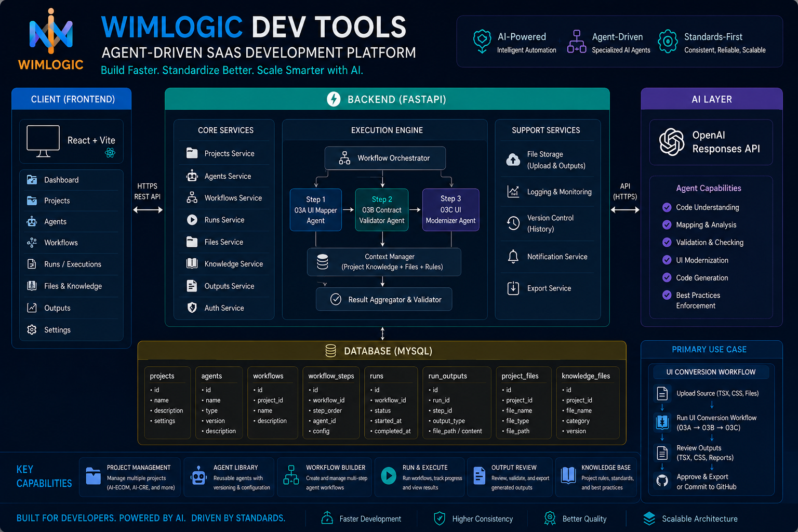
Task: Click the Notification Service bell icon
Action: pyautogui.click(x=513, y=256)
